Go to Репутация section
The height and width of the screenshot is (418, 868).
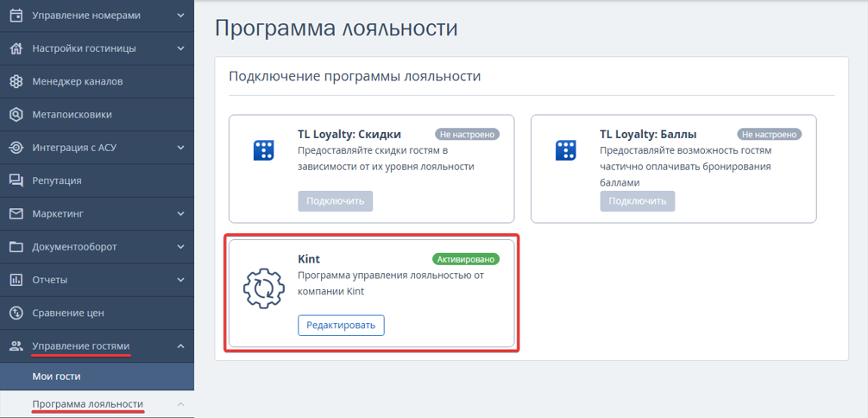click(97, 180)
